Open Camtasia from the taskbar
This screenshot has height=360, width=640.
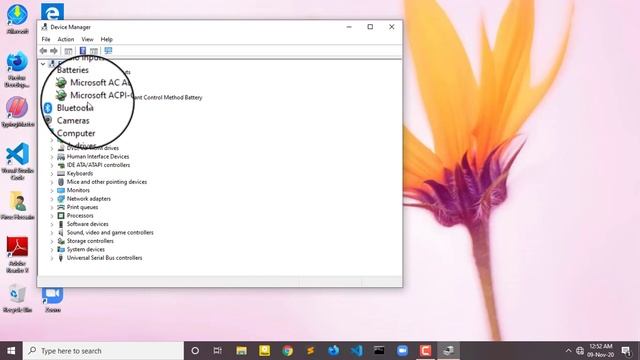[x=425, y=351]
